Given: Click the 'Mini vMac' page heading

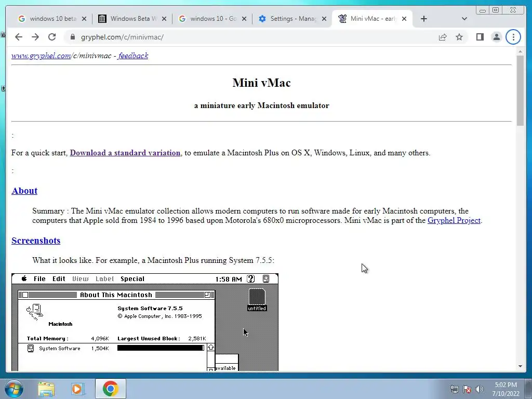Looking at the screenshot, I should (261, 83).
